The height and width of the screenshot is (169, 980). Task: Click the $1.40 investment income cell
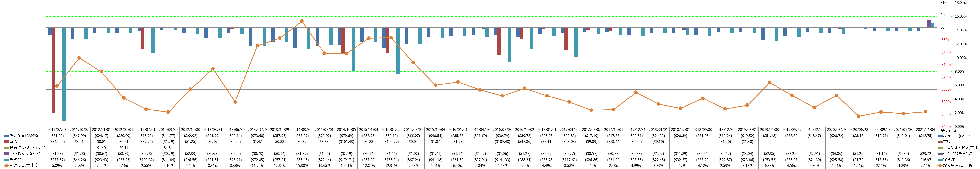pos(102,148)
